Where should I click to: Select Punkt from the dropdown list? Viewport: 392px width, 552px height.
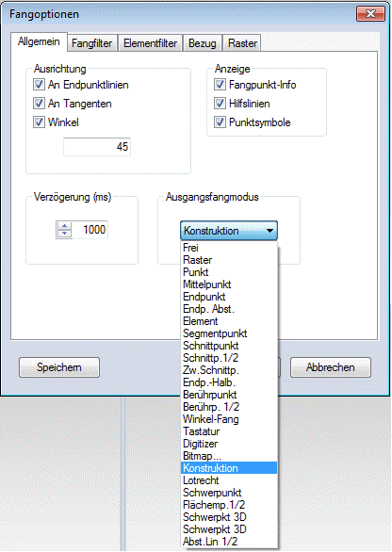(x=229, y=272)
